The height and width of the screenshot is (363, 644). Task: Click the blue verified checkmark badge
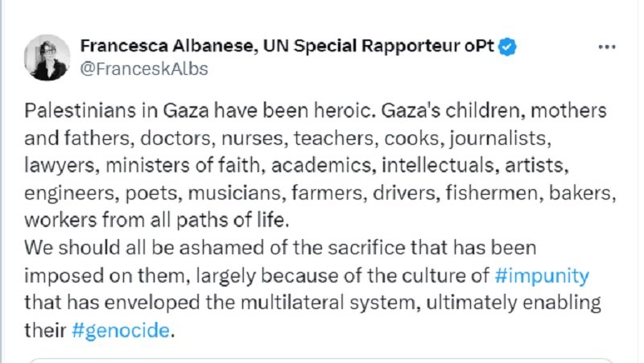[x=507, y=47]
